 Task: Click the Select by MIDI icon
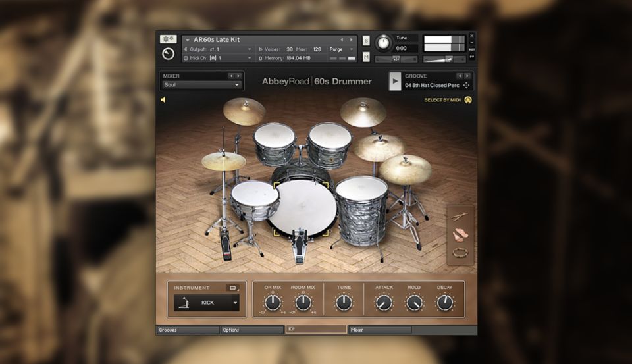pos(468,100)
